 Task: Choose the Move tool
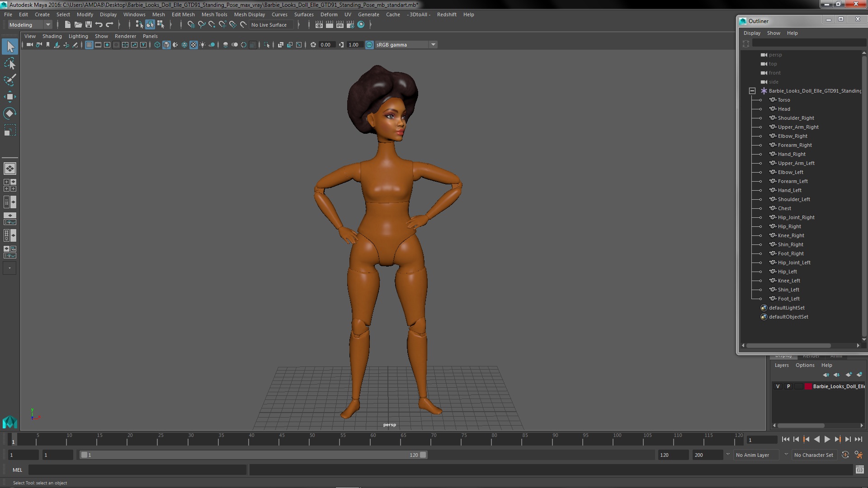point(9,97)
